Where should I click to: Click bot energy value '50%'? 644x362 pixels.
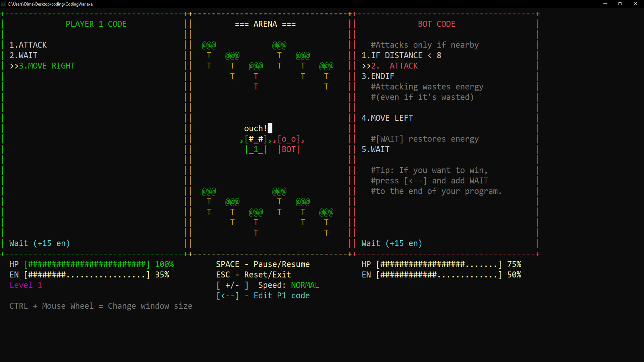point(514,275)
